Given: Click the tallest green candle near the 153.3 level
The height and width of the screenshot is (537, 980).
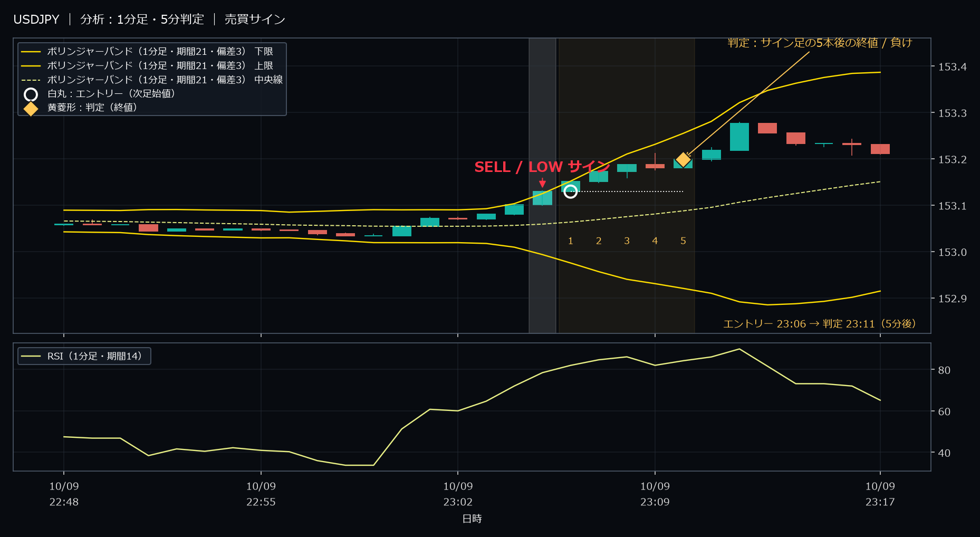Looking at the screenshot, I should tap(739, 137).
